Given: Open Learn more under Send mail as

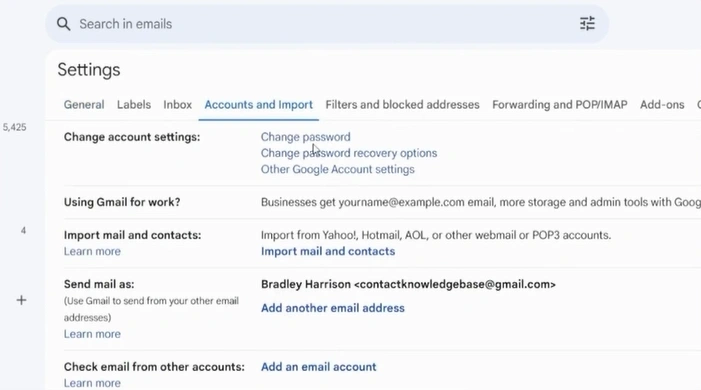Looking at the screenshot, I should [x=92, y=334].
